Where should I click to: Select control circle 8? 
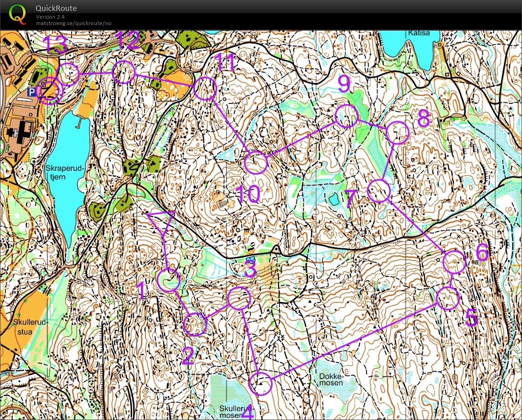pos(397,133)
